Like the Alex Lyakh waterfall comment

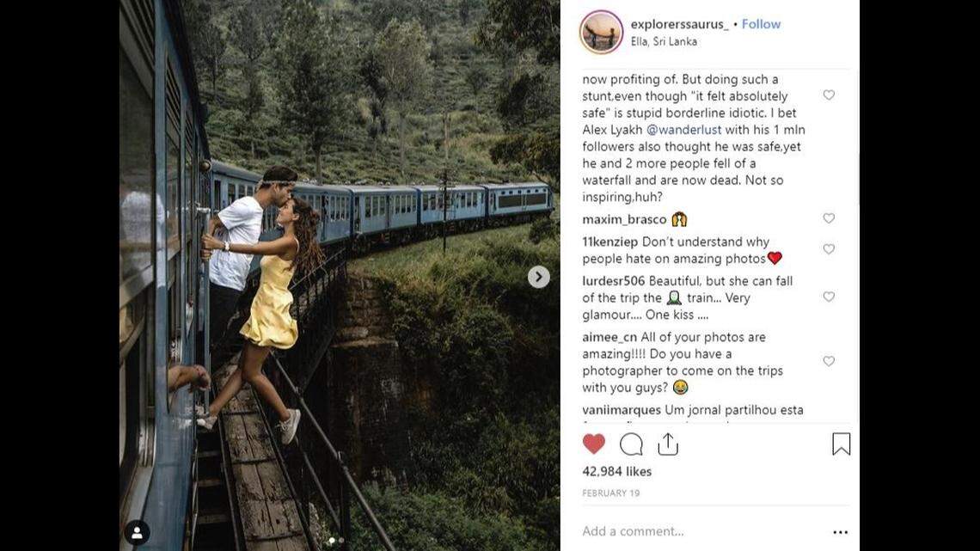[829, 95]
